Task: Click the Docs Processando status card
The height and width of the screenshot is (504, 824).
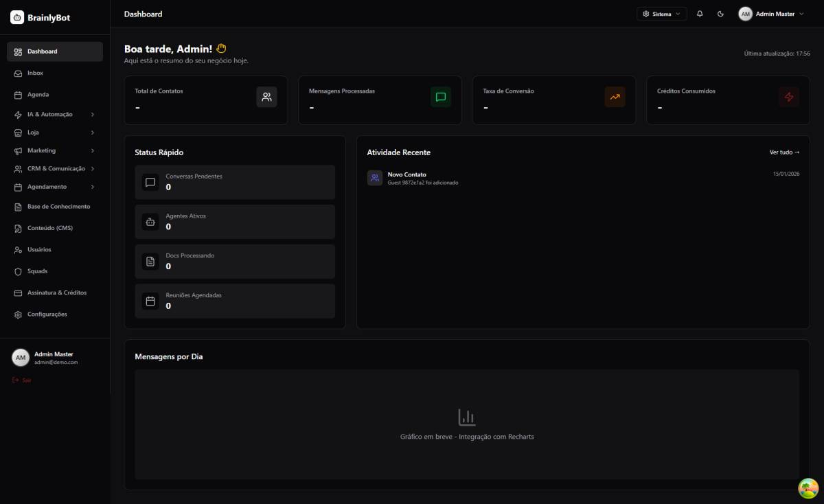Action: [x=235, y=262]
